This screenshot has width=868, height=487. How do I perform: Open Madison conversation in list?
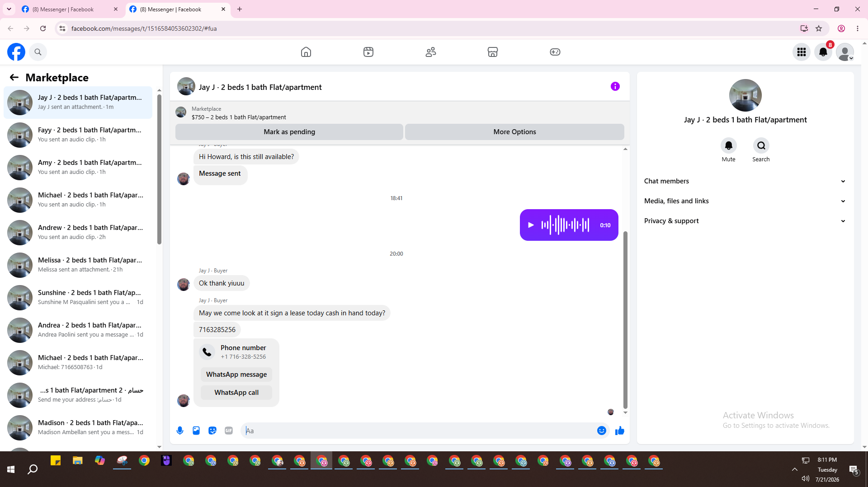coord(78,428)
